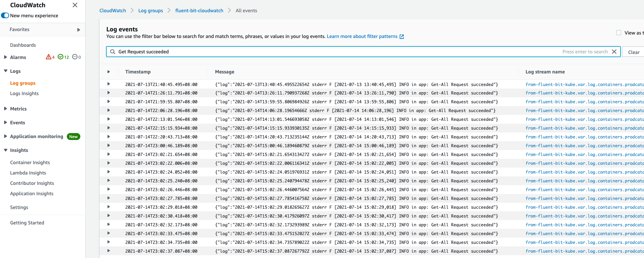Image resolution: width=644 pixels, height=258 pixels.
Task: Open CloudWatch Settings
Action: point(19,207)
